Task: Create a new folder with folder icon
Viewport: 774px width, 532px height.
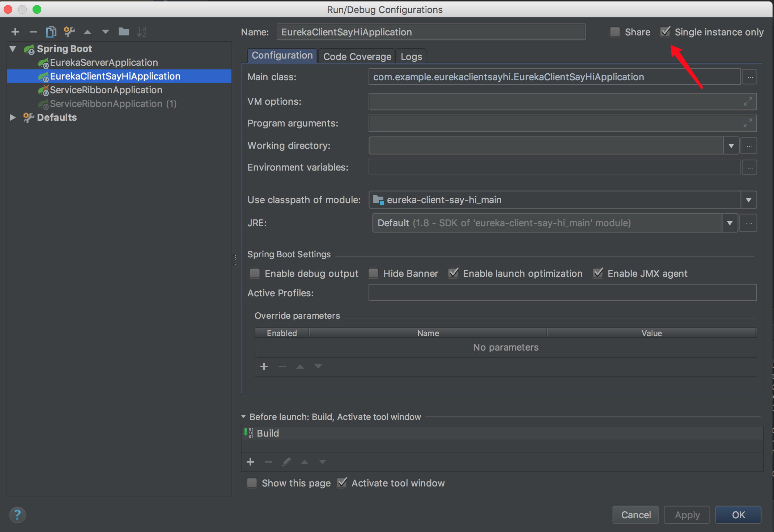Action: 124,32
